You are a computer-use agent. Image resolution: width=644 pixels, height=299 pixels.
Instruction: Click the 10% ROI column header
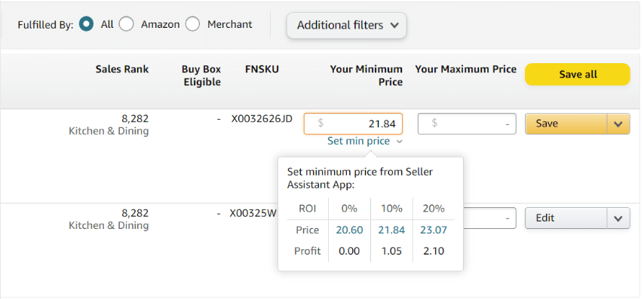(391, 209)
